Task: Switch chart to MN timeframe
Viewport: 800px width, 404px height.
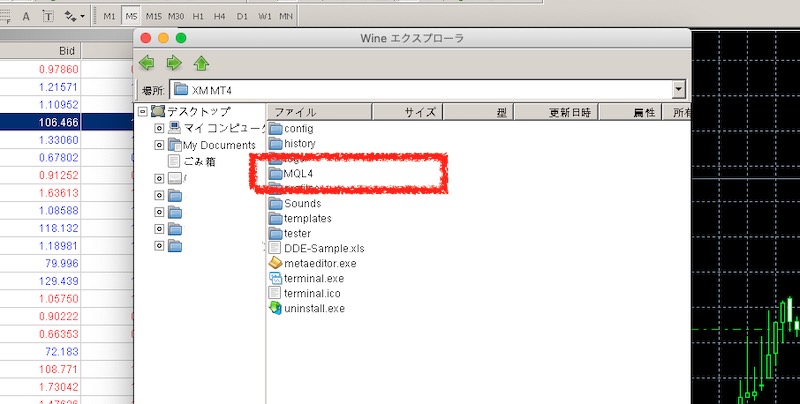Action: [x=286, y=16]
